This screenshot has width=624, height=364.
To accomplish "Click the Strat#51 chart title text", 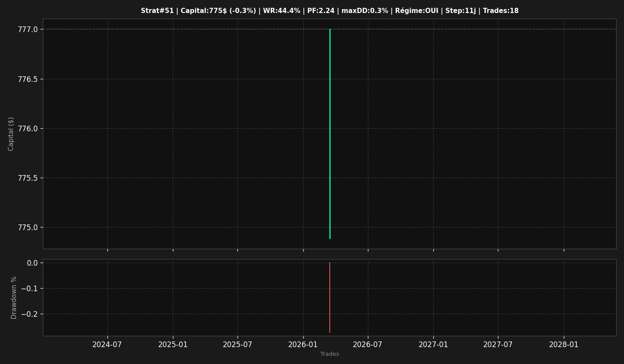I will click(329, 11).
